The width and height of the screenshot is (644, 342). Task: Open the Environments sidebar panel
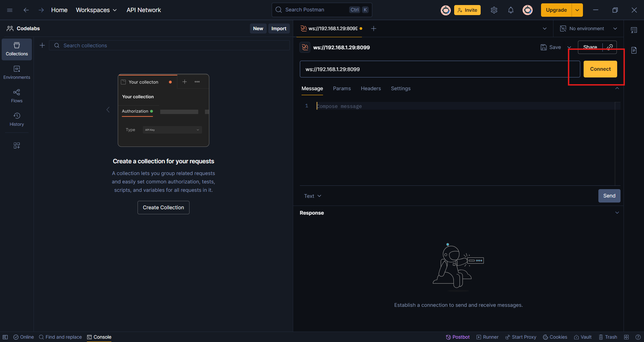tap(17, 73)
